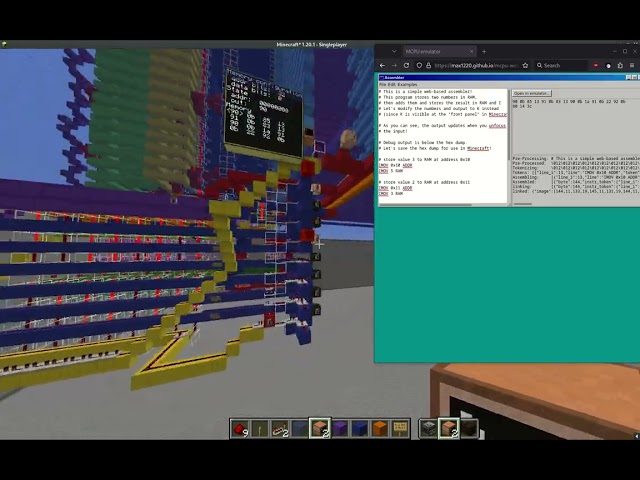The width and height of the screenshot is (640, 480).
Task: Select the redstone torch hotbar slot
Action: pos(260,429)
